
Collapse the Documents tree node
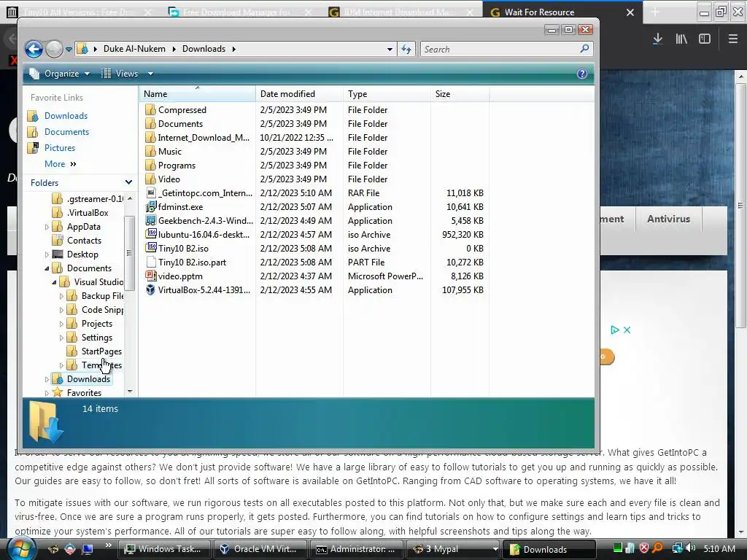click(47, 268)
